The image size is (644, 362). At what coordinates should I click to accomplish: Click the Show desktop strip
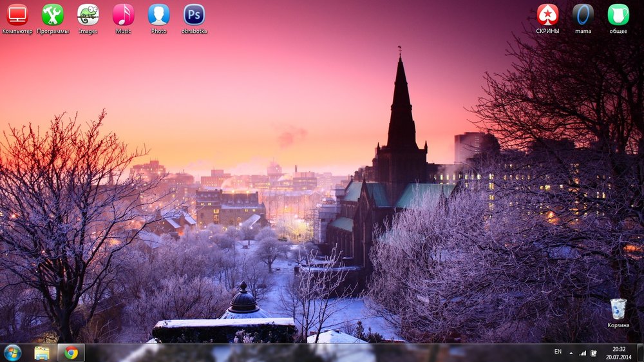point(641,352)
